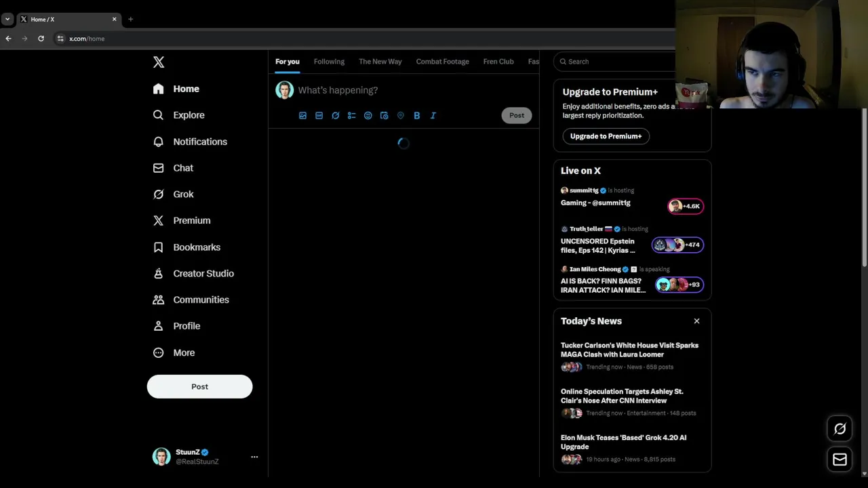Screen dimensions: 868x488
Task: Click the Premium X icon in sidebar
Action: coord(158,220)
